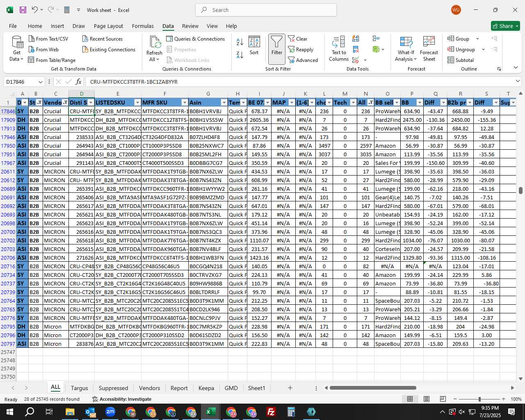Click the green Data Model icon
Viewport: 525px width, 420px height.
click(x=376, y=50)
